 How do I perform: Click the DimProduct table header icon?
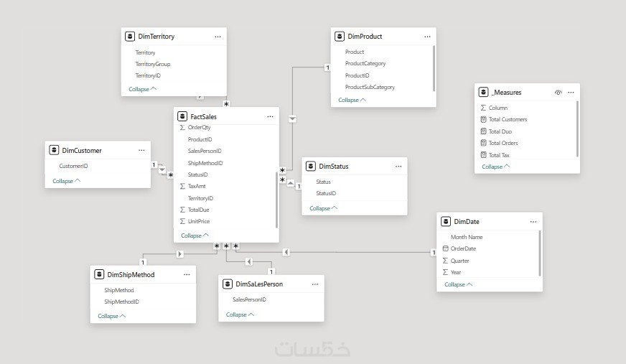point(340,36)
